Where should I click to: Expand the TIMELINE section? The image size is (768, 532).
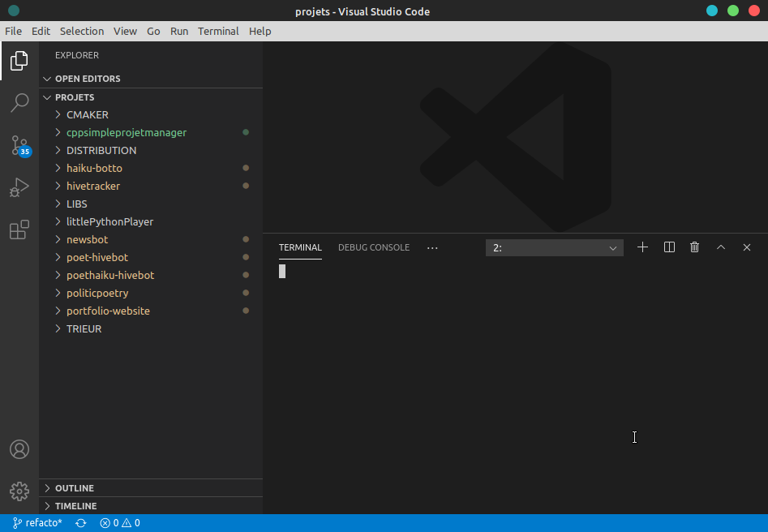tap(151, 506)
